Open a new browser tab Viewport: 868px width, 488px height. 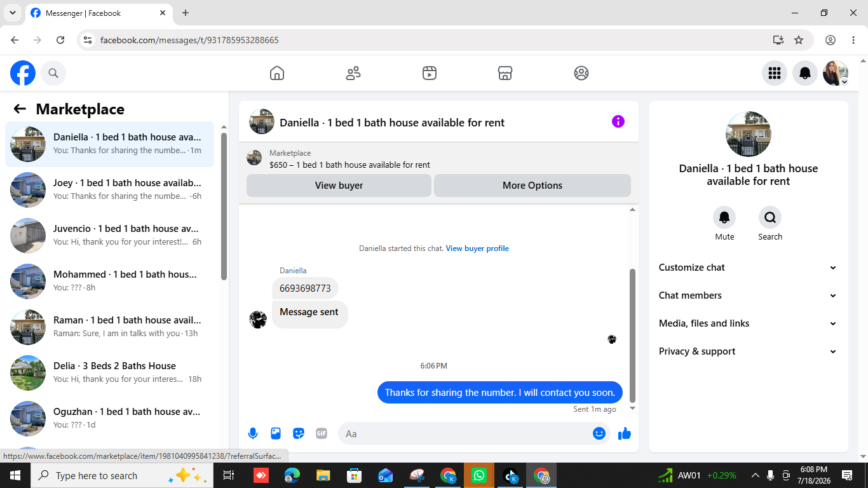(x=186, y=13)
